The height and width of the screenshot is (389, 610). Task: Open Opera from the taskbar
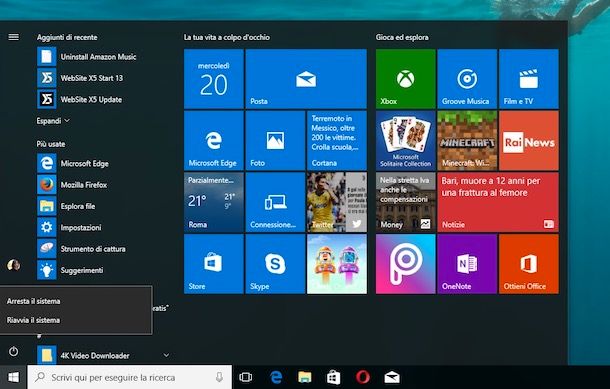tap(363, 377)
